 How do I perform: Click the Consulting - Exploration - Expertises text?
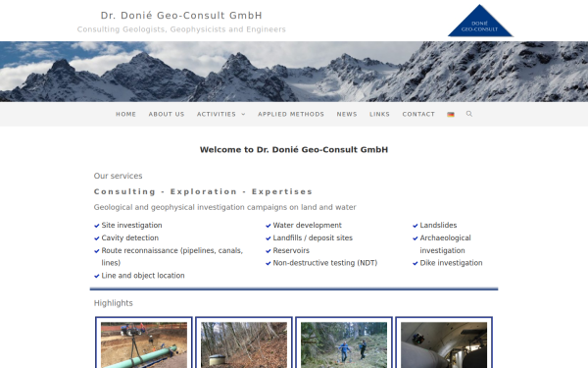point(203,192)
